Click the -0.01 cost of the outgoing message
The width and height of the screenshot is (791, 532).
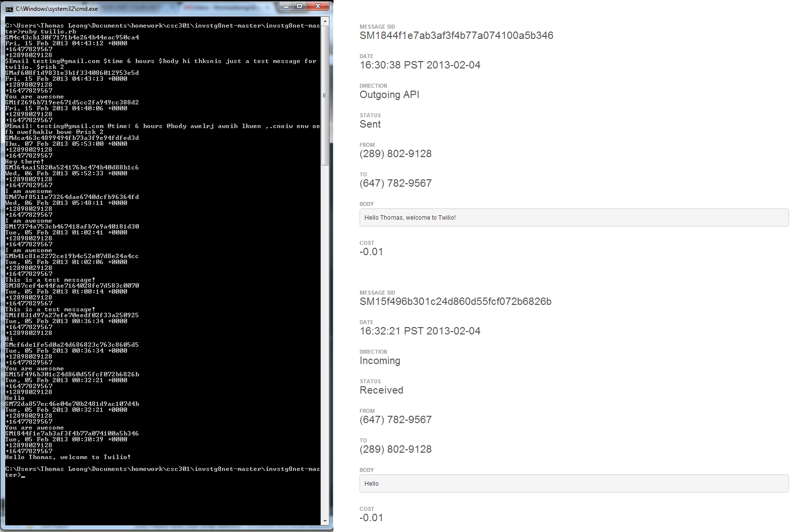[371, 252]
